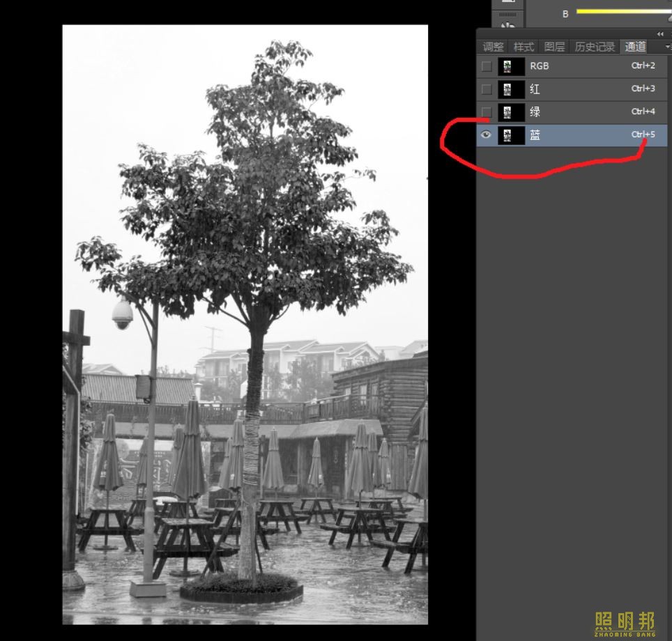Click the Ctrl+4 shortcut label
This screenshot has width=672, height=641.
[x=643, y=111]
